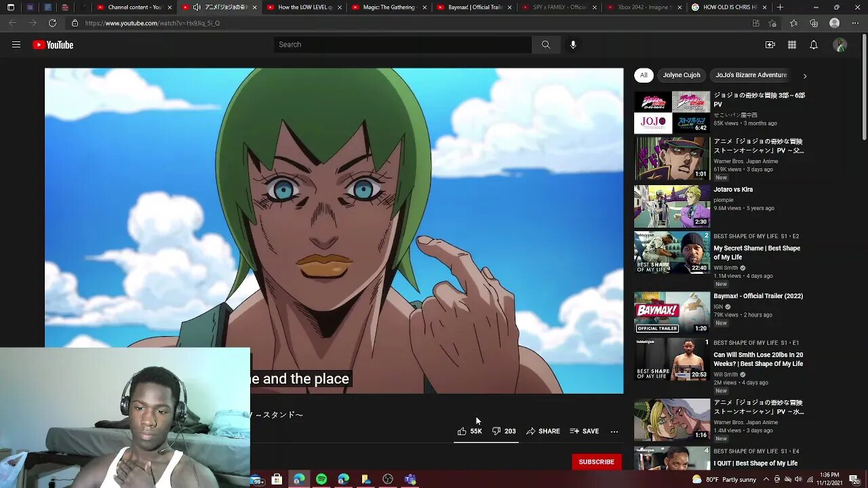Click the weather widget in taskbar
Viewport: 868px width, 488px height.
click(x=723, y=480)
